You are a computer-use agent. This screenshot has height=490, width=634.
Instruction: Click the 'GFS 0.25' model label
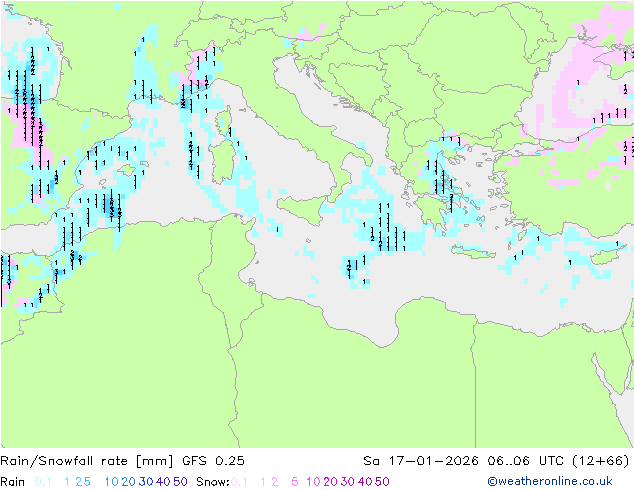(x=213, y=461)
